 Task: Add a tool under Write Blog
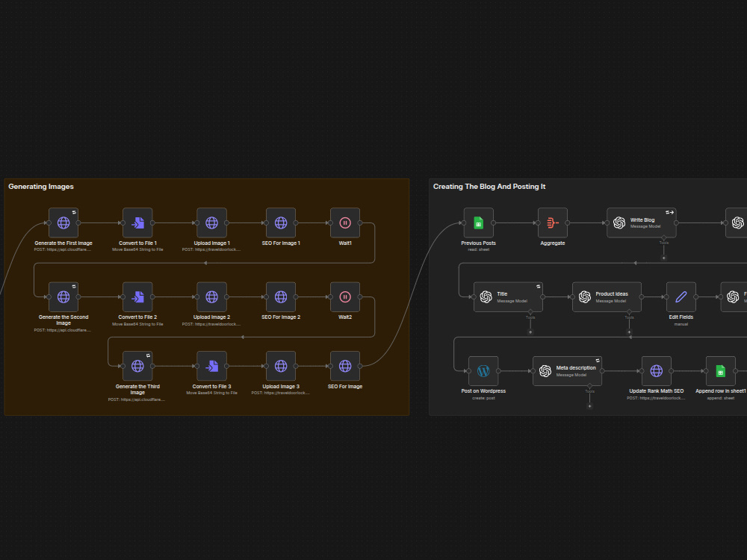pos(663,258)
